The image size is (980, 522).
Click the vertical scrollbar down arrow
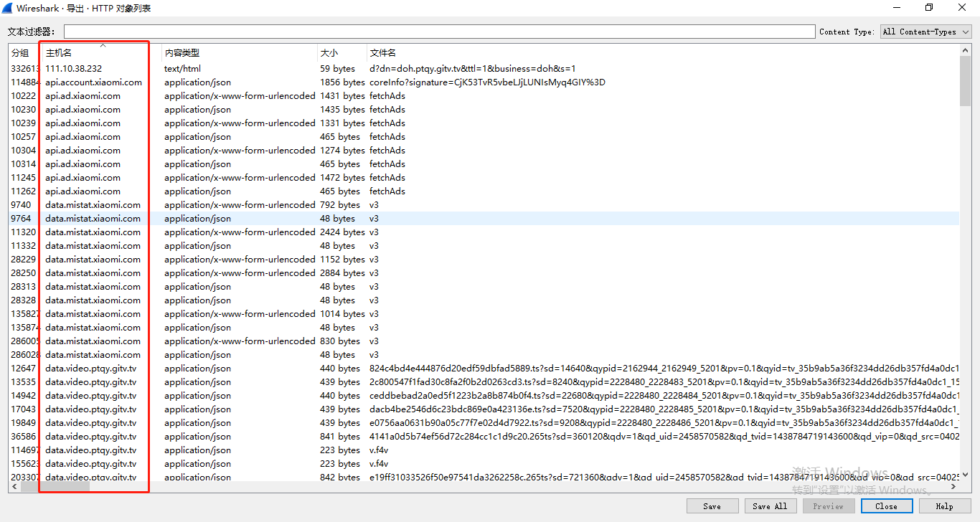[x=966, y=475]
